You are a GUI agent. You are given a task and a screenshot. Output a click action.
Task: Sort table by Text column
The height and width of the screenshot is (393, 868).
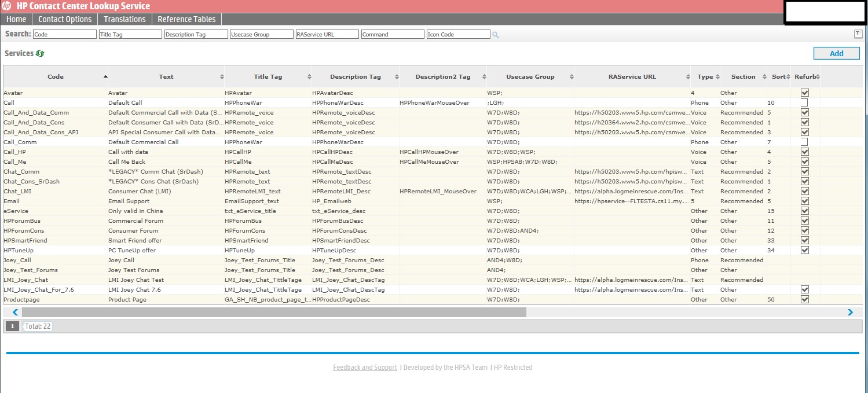pos(166,76)
